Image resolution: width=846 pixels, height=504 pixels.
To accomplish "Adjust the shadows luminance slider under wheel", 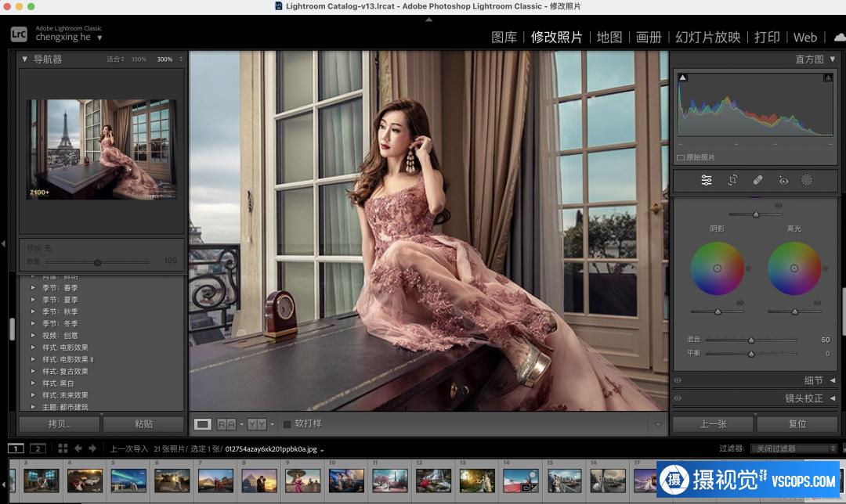I will point(718,311).
